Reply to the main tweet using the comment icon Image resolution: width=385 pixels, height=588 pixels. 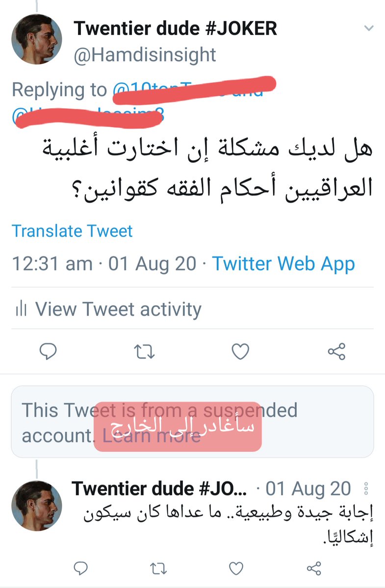tap(48, 351)
